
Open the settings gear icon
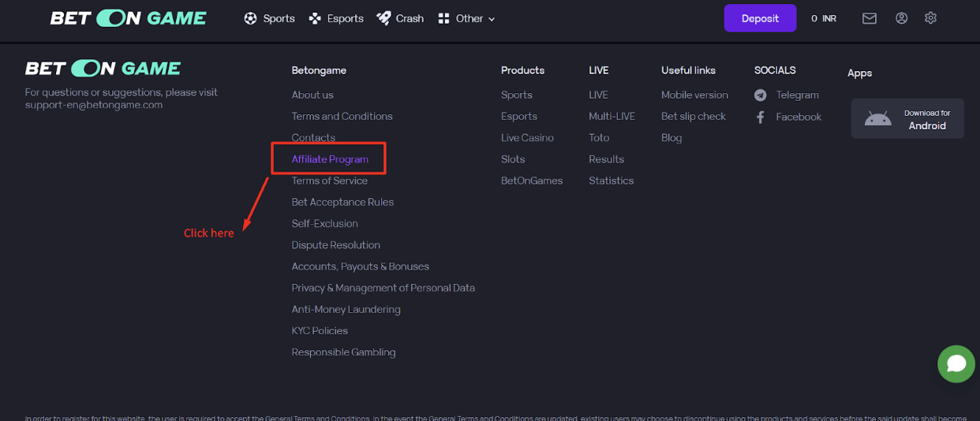[x=931, y=18]
